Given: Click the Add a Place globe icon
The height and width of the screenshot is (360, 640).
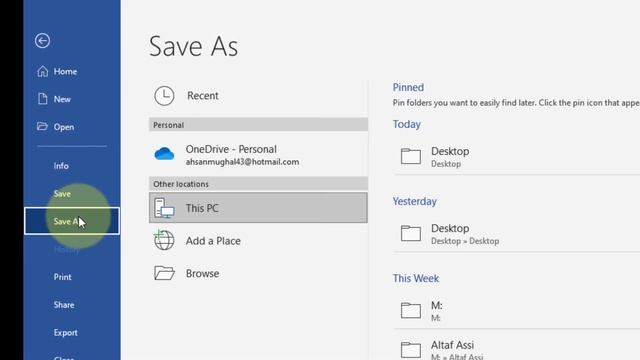Looking at the screenshot, I should pyautogui.click(x=164, y=240).
